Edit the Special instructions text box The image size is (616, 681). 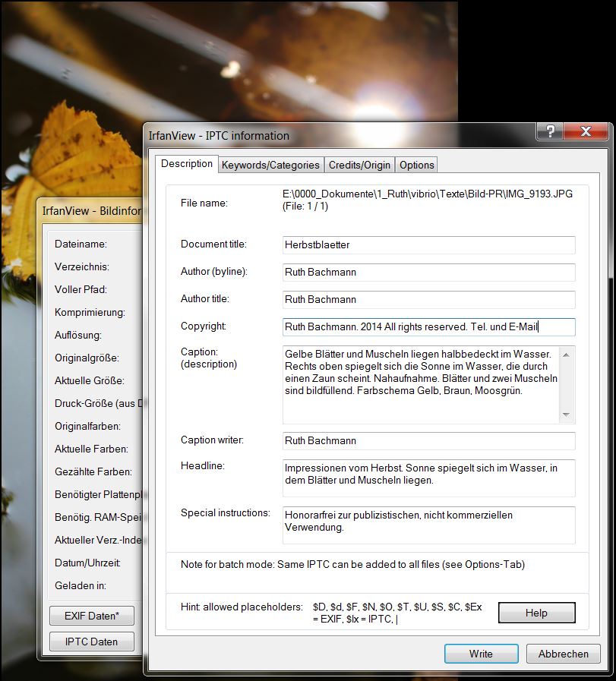click(x=429, y=524)
